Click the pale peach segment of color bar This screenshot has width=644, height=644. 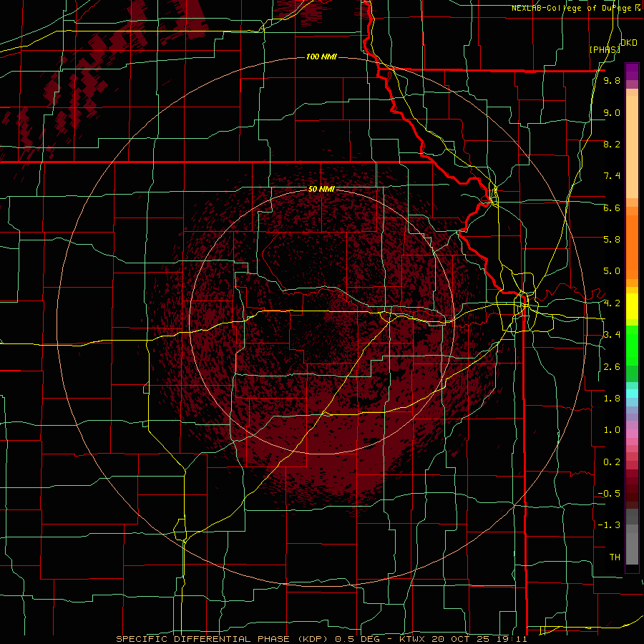click(x=632, y=147)
